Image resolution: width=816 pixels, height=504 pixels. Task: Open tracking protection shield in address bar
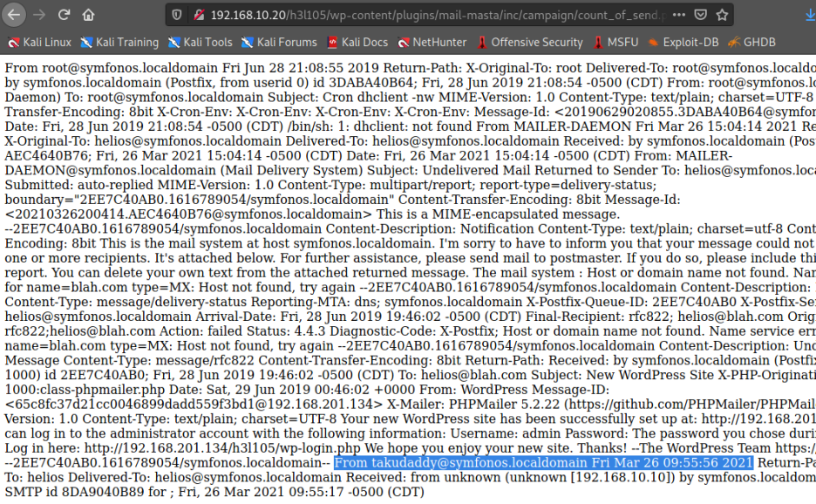(177, 15)
